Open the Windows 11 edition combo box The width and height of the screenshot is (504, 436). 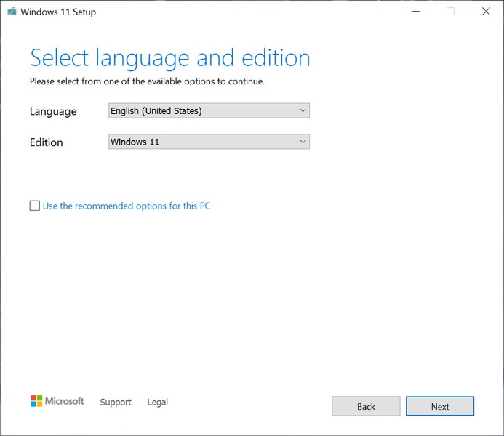click(204, 142)
